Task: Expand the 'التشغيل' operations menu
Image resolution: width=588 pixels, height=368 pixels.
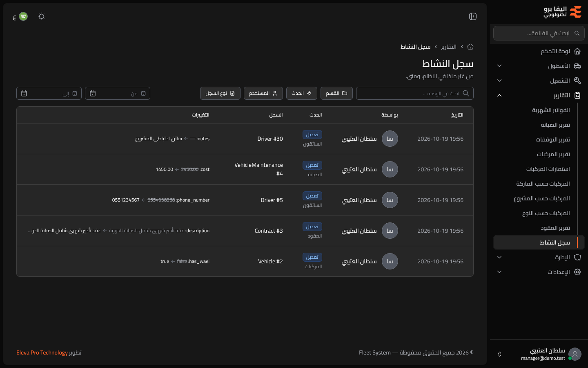Action: coord(539,81)
